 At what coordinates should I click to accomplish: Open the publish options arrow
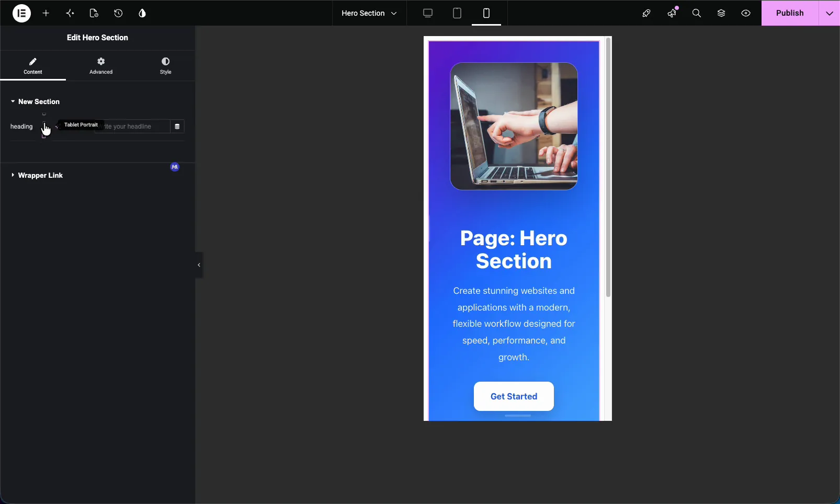pos(830,13)
